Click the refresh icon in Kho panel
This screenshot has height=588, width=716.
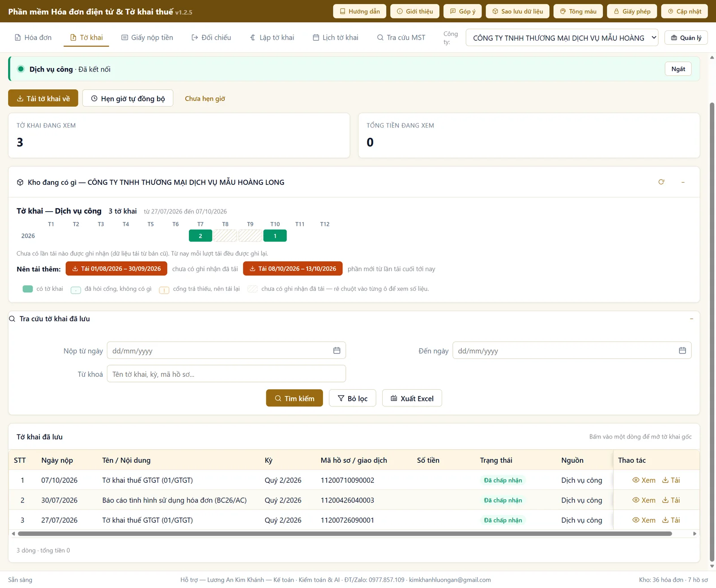click(661, 182)
